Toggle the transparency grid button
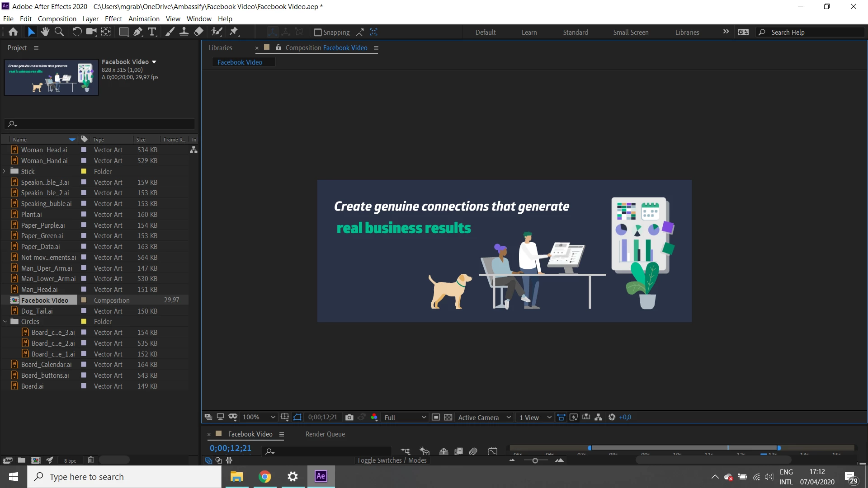Image resolution: width=868 pixels, height=488 pixels. click(448, 418)
